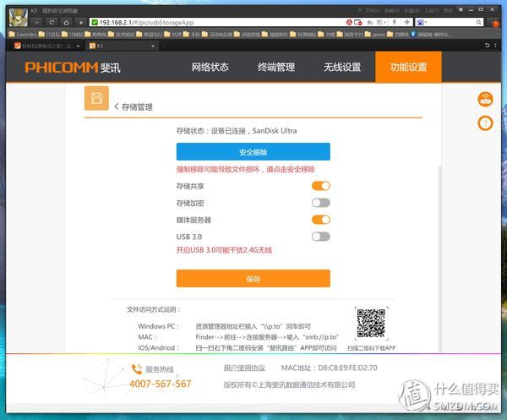Viewport: 507px width, 420px height.
Task: Click the translate icon in address bar
Action: 381,22
